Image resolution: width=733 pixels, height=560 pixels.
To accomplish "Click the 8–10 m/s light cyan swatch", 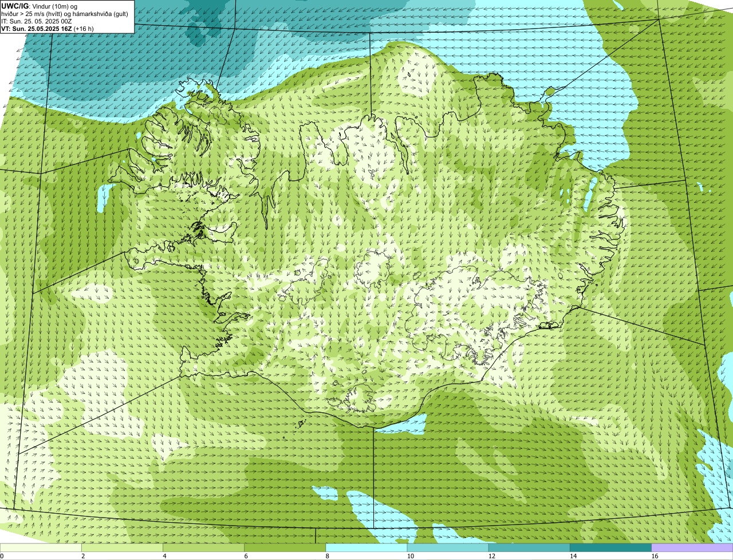I will click(366, 547).
